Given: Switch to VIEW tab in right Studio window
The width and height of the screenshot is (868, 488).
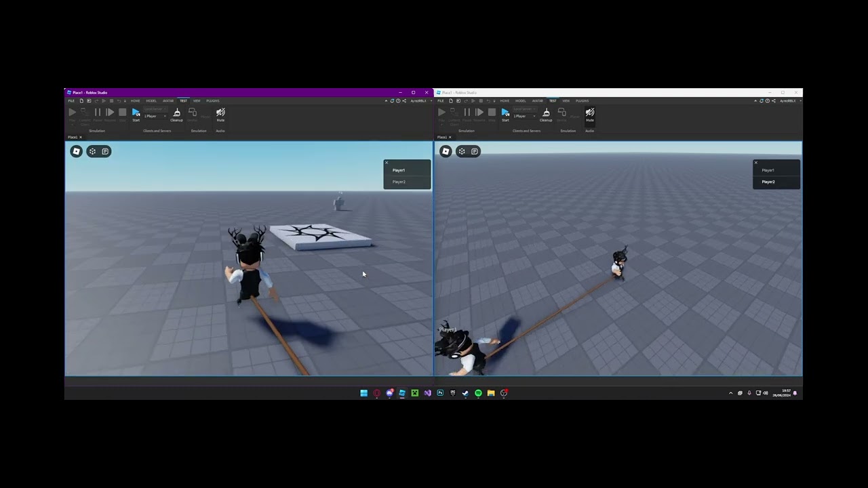Looking at the screenshot, I should (566, 101).
